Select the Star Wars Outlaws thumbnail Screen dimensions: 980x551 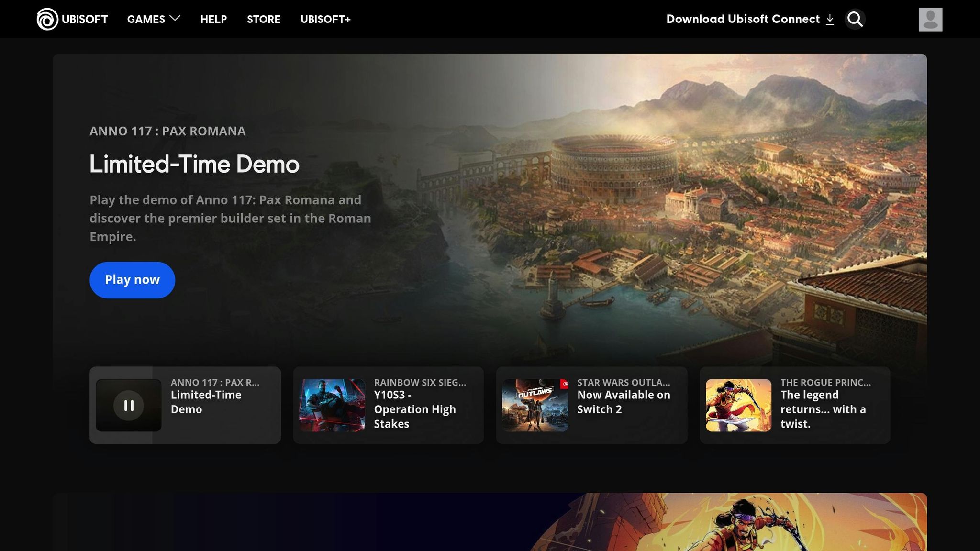pos(535,405)
